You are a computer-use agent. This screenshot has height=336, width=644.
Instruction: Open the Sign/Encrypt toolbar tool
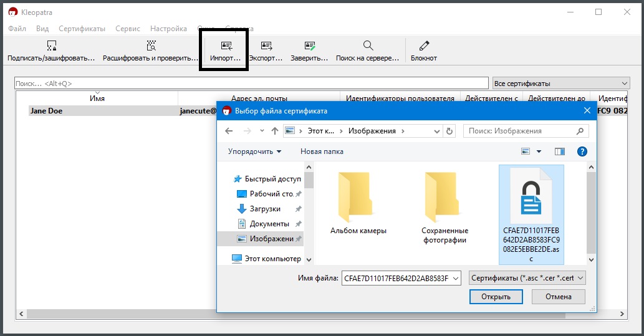[51, 46]
